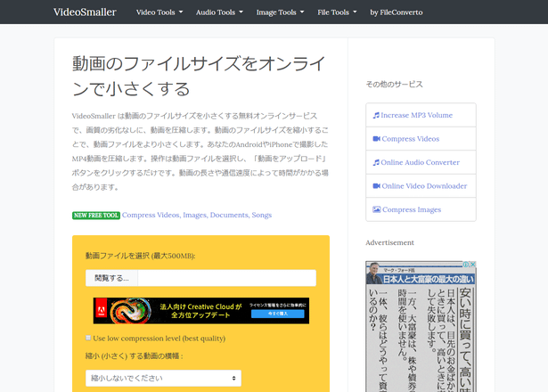Click the 縮小 (小さく) する動画の横幅 label
548x392 pixels.
click(135, 356)
